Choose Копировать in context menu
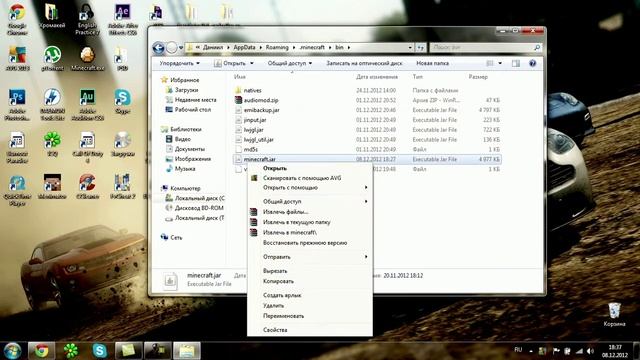The width and height of the screenshot is (640, 360). (310, 281)
